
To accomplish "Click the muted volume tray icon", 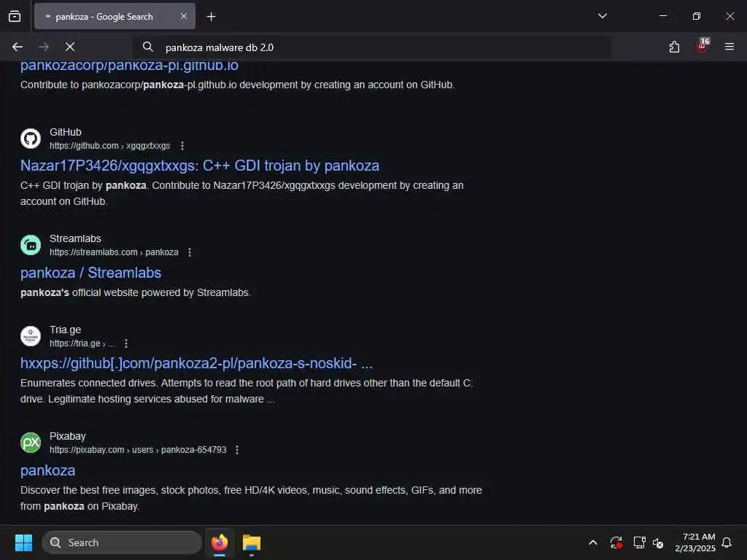I will [x=659, y=542].
